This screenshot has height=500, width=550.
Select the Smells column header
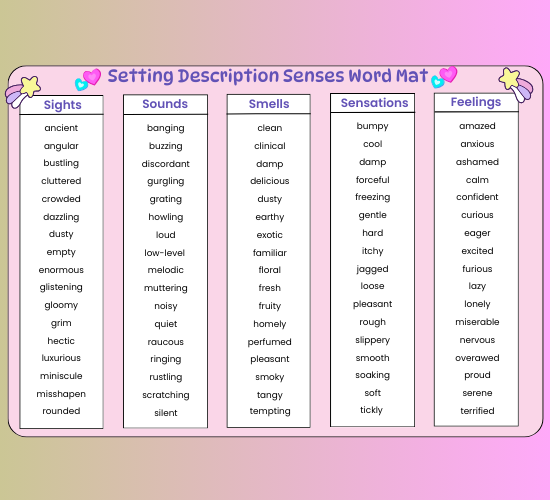click(x=269, y=104)
